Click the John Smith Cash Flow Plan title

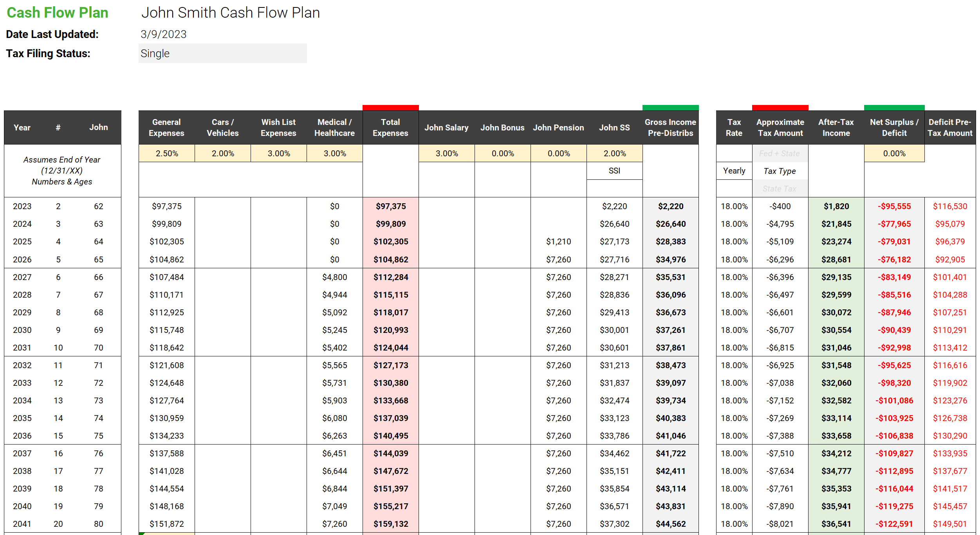click(x=231, y=13)
